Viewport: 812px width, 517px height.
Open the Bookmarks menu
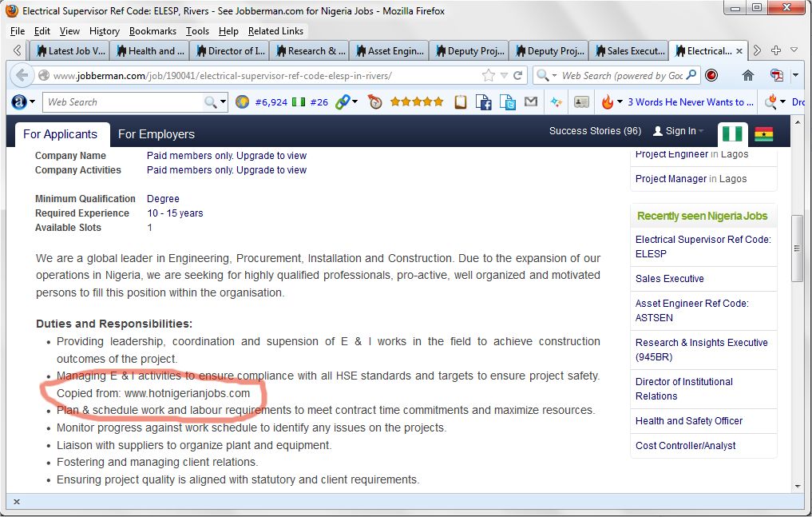click(x=152, y=31)
